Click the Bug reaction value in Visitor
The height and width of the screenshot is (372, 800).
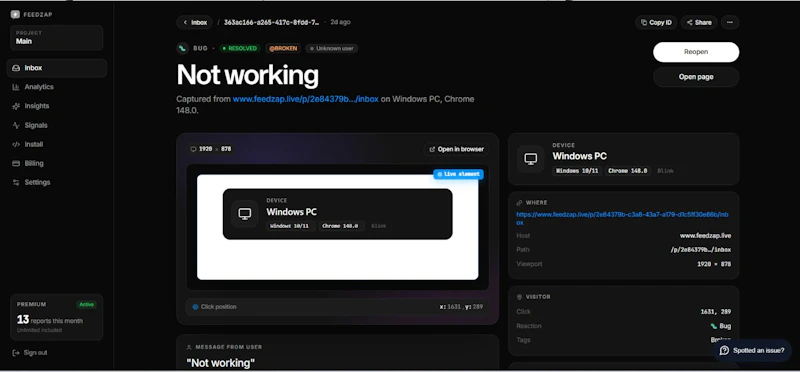(x=720, y=326)
